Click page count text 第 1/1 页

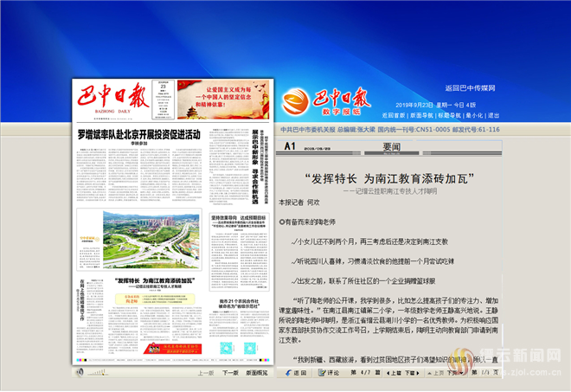coord(485,373)
